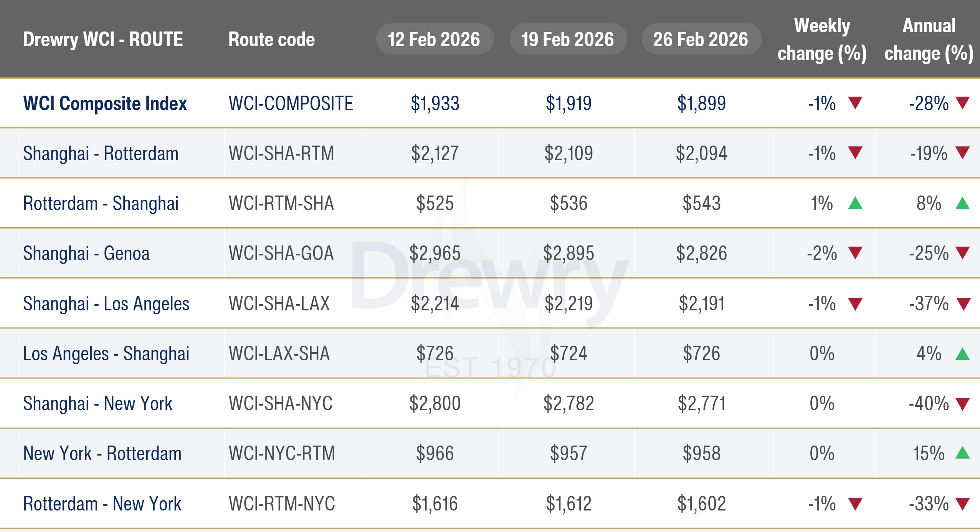This screenshot has width=980, height=532.
Task: Click the Weekly change (%) column header
Action: (x=822, y=39)
